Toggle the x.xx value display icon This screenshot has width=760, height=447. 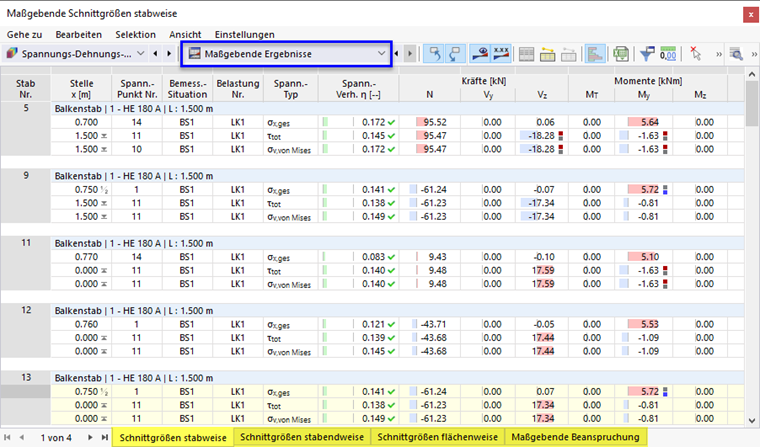(501, 54)
